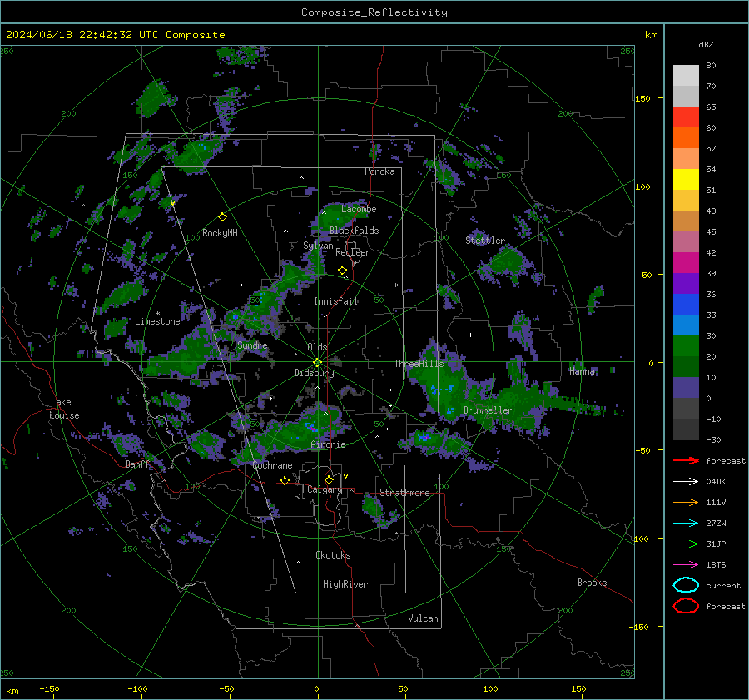Screen dimensions: 749x700
Task: Click the Lacombe city label
Action: [x=359, y=209]
